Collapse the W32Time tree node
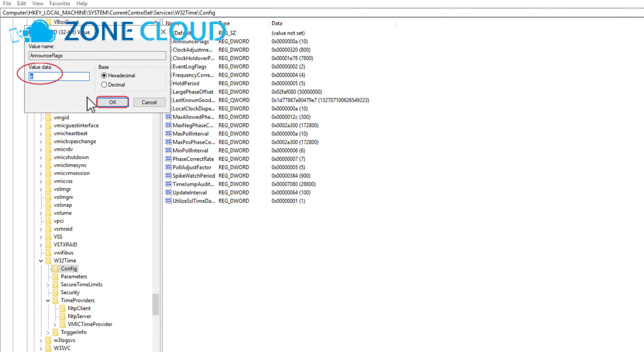 [41, 261]
